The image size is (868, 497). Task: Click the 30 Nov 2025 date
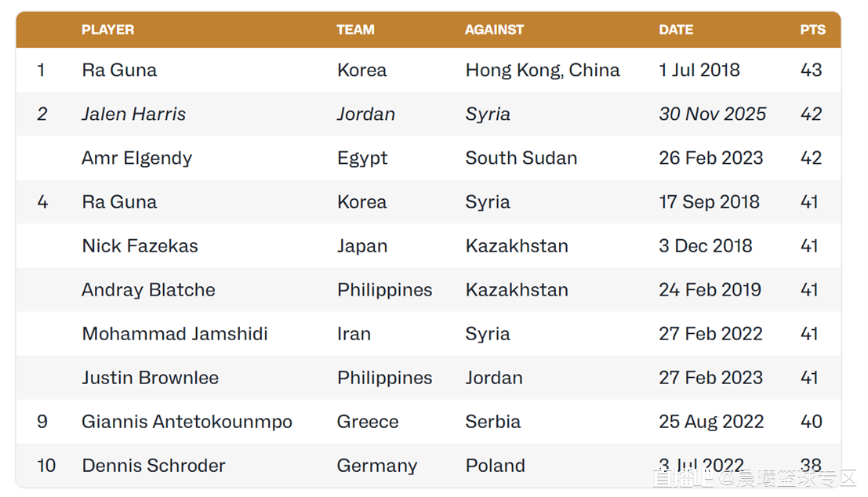(x=712, y=114)
